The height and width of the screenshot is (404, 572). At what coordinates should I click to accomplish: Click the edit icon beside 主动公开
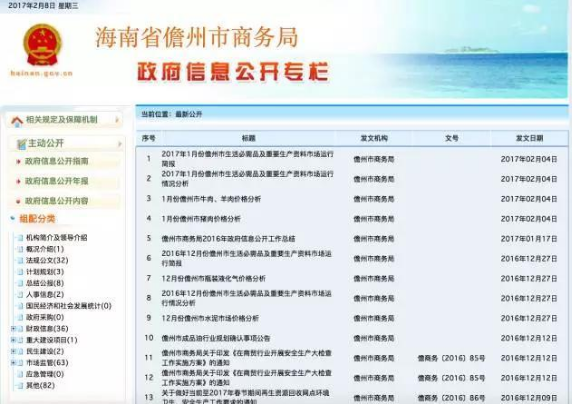(x=22, y=144)
